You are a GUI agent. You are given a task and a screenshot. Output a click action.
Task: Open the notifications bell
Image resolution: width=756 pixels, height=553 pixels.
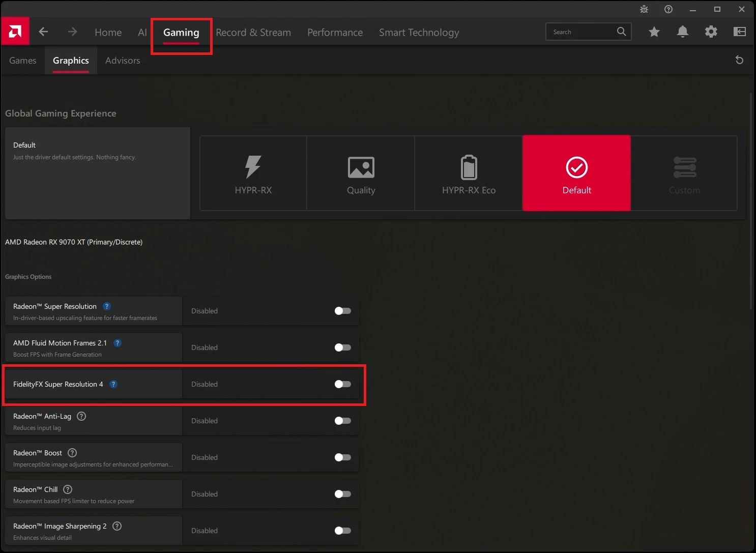click(683, 32)
